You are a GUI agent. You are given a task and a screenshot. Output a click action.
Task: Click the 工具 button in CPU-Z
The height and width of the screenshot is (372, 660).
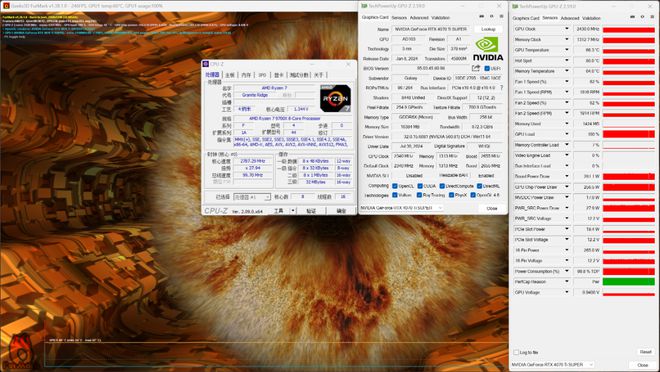pos(279,210)
